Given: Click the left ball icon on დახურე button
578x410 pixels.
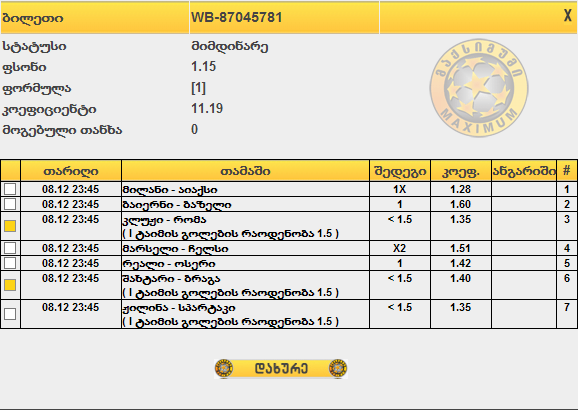Looking at the screenshot, I should pyautogui.click(x=224, y=368).
